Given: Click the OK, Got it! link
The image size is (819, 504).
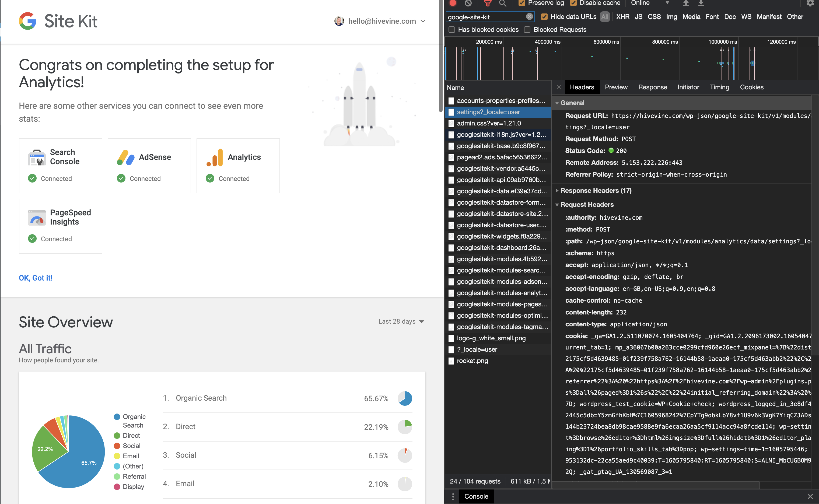Looking at the screenshot, I should tap(36, 278).
